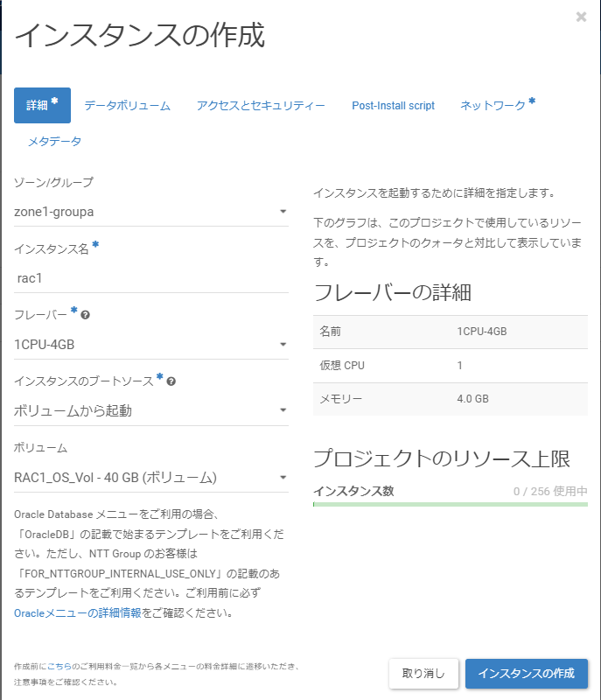
Task: Open the boot source dropdown ボリュームから起動
Action: [151, 410]
